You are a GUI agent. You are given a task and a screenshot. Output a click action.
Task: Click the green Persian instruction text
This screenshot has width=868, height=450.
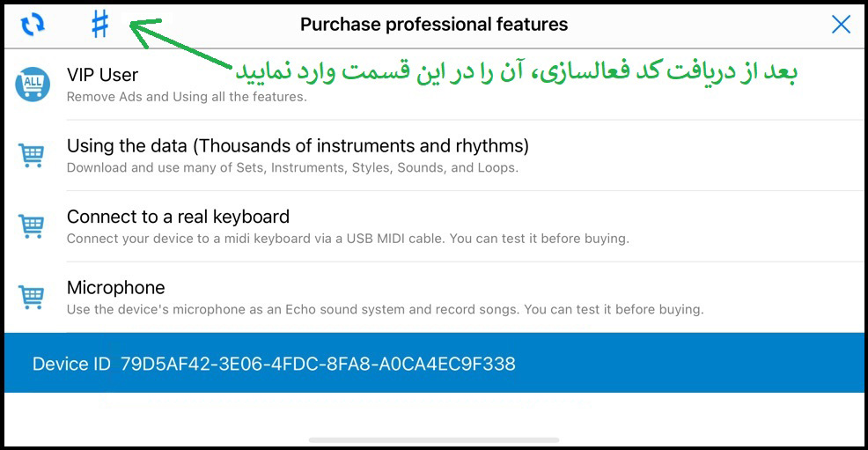(516, 72)
